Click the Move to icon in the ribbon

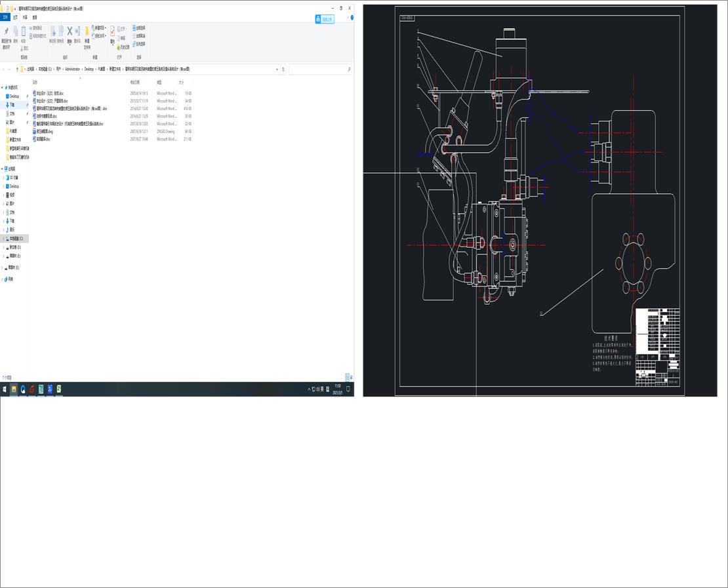52,33
